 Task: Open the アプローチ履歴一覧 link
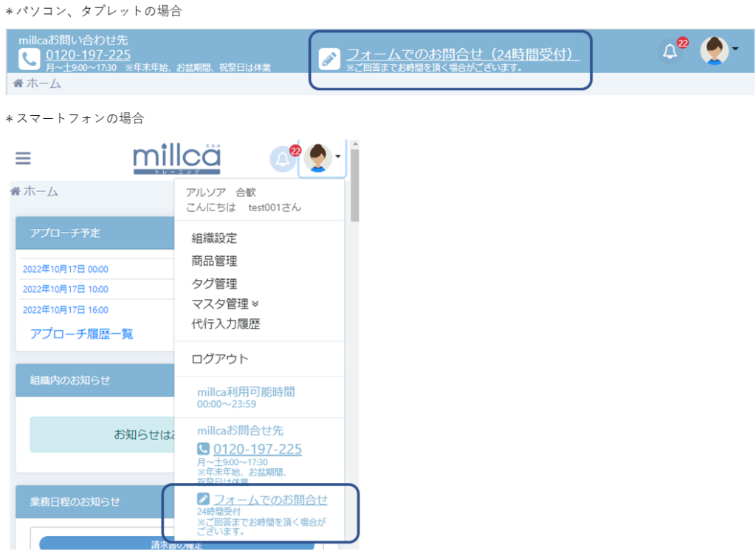82,334
